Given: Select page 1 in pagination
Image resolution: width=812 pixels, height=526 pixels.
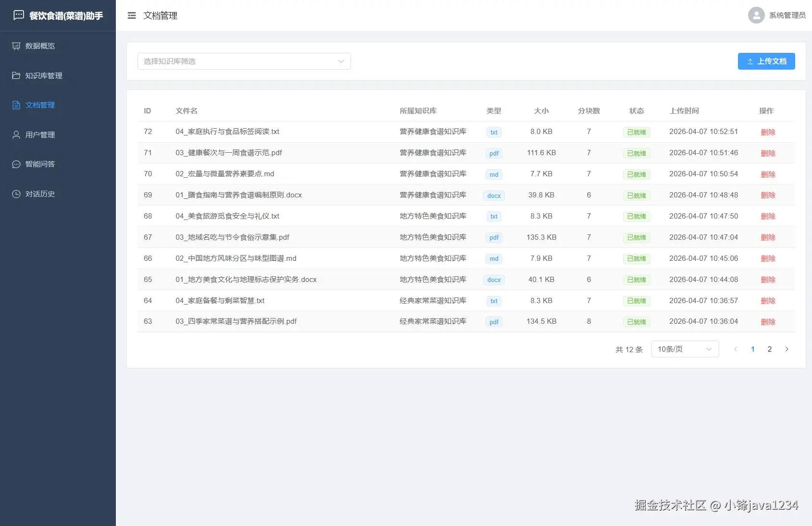Looking at the screenshot, I should coord(753,349).
